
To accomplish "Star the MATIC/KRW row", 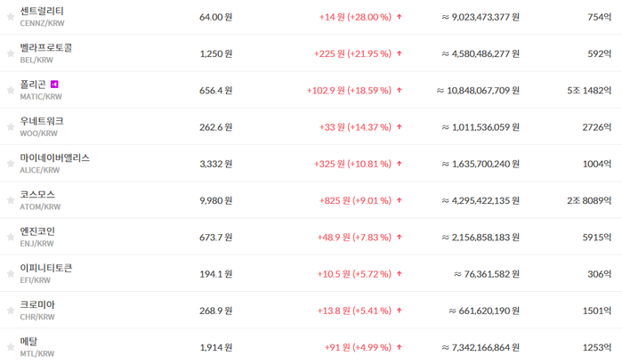I will pos(11,90).
